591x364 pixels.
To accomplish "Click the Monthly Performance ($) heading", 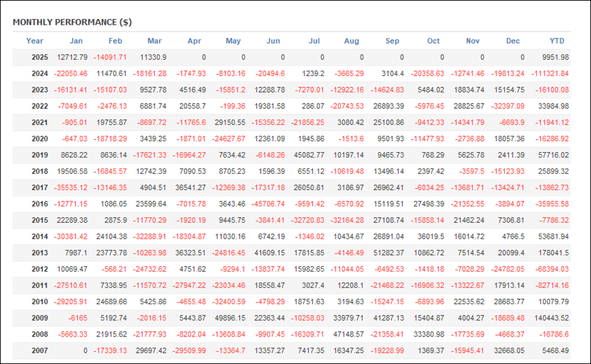I will [72, 22].
